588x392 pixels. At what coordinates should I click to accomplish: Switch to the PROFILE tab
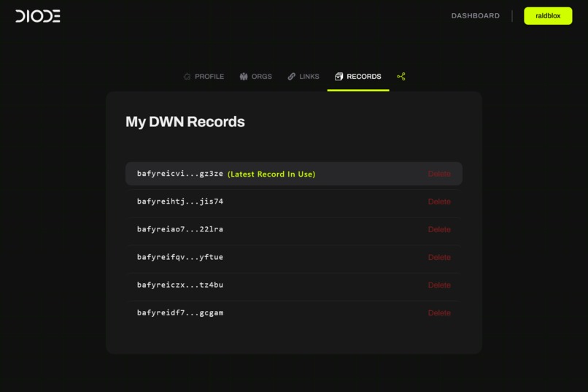[x=204, y=77]
